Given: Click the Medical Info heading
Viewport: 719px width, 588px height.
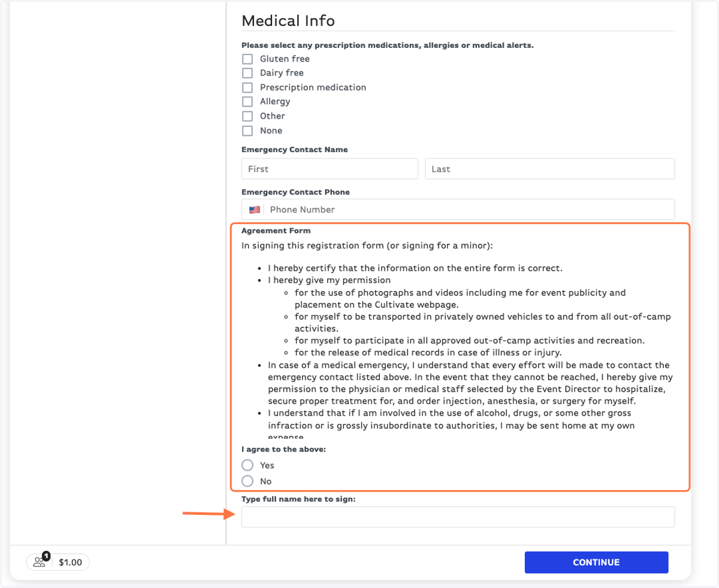Looking at the screenshot, I should pos(288,20).
